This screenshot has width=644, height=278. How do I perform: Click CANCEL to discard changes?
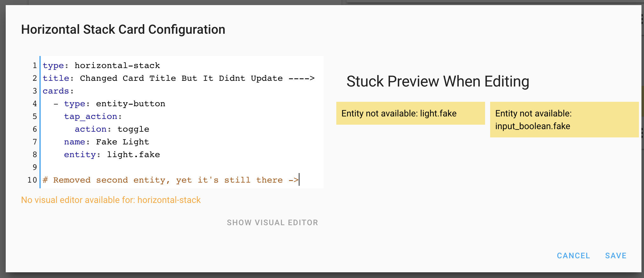coord(573,255)
